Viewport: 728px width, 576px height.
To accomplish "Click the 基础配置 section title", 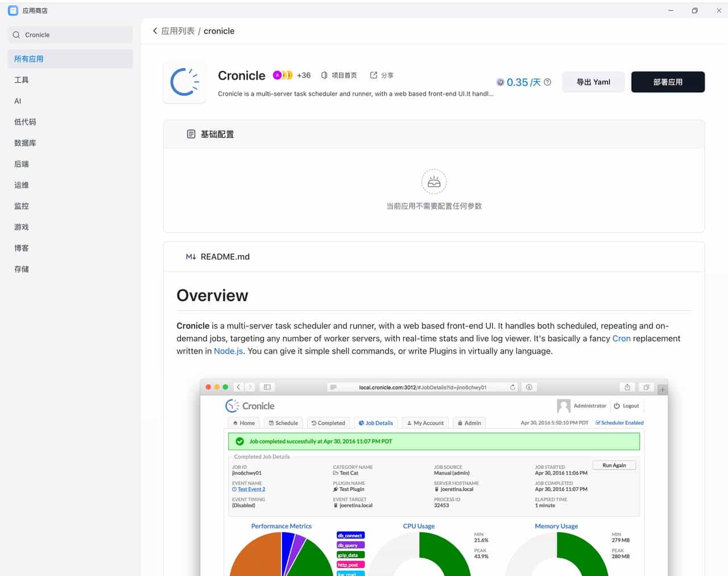I will (x=217, y=134).
